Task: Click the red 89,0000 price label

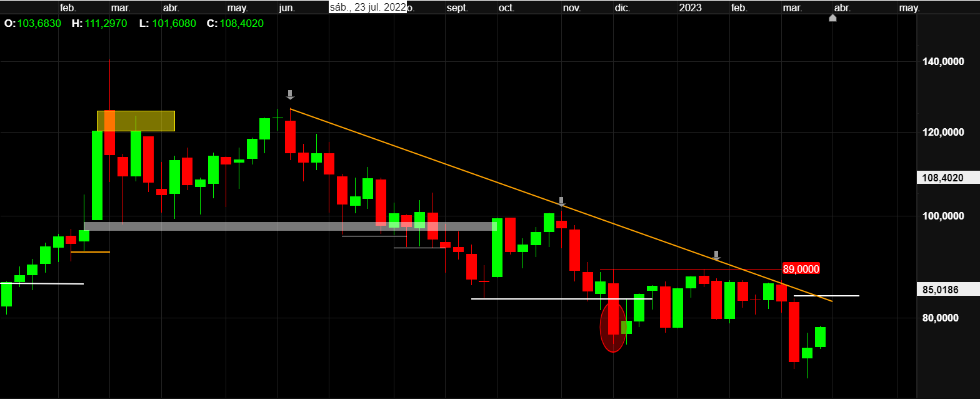Action: point(801,268)
